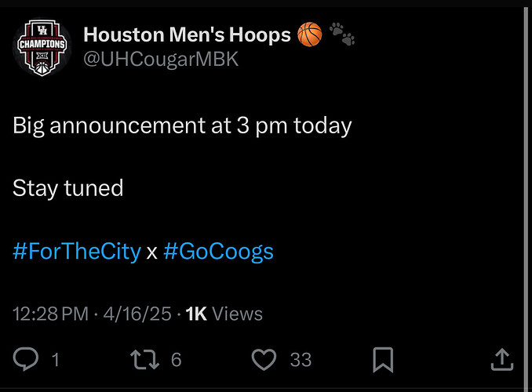The image size is (532, 392).
Task: Click the "Big announcement at 3 pm today" text
Action: tap(182, 126)
